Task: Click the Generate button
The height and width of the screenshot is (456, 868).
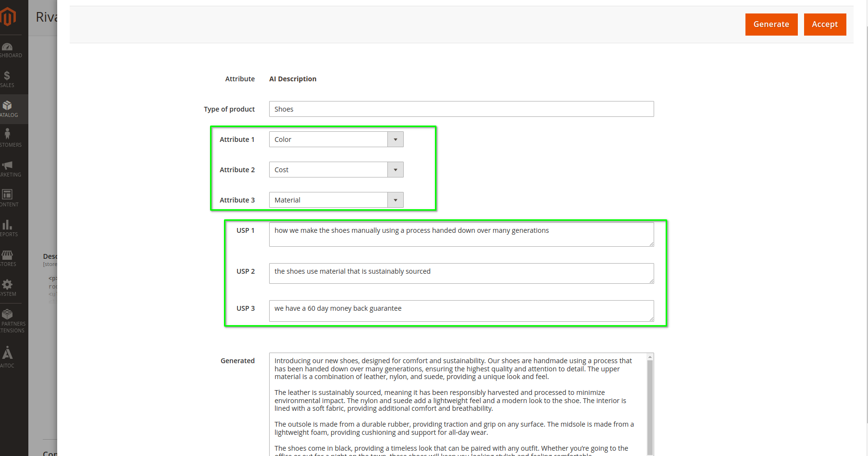Action: pos(771,25)
